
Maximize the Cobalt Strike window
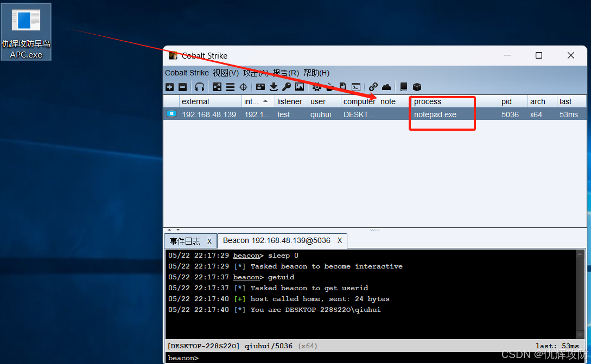539,55
